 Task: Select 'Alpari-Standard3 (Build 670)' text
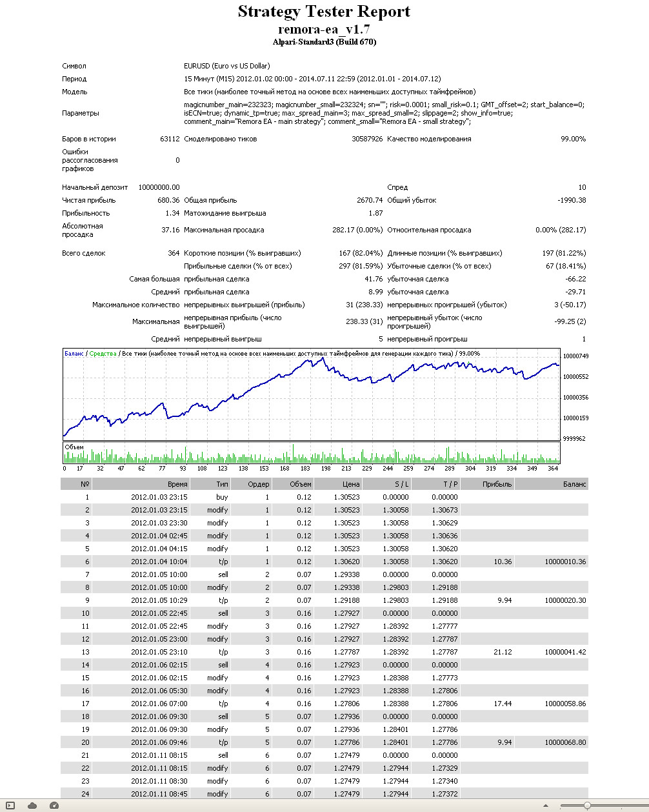tap(324, 42)
